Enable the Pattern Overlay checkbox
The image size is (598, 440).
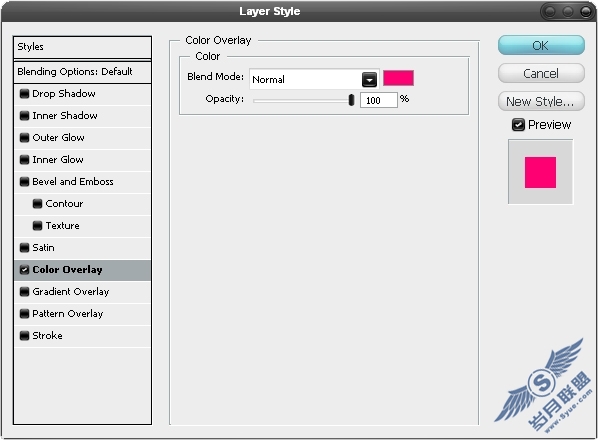[24, 314]
